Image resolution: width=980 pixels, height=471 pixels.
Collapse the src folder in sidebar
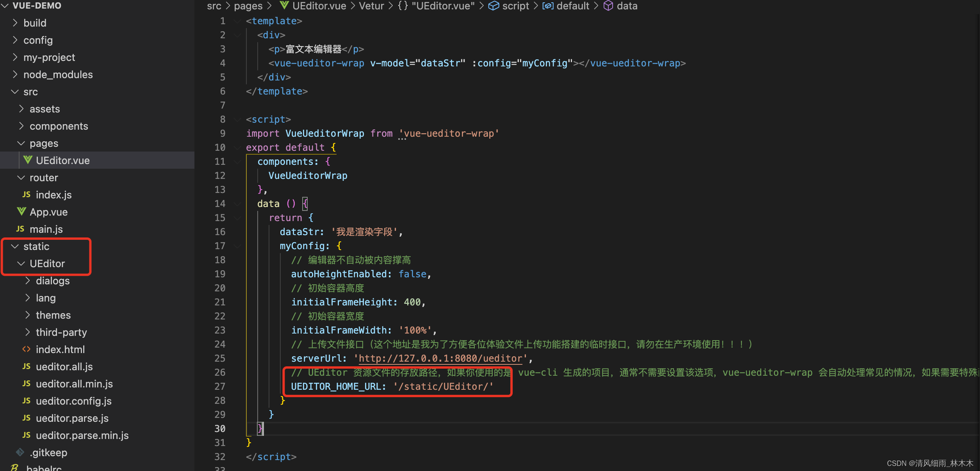tap(14, 91)
